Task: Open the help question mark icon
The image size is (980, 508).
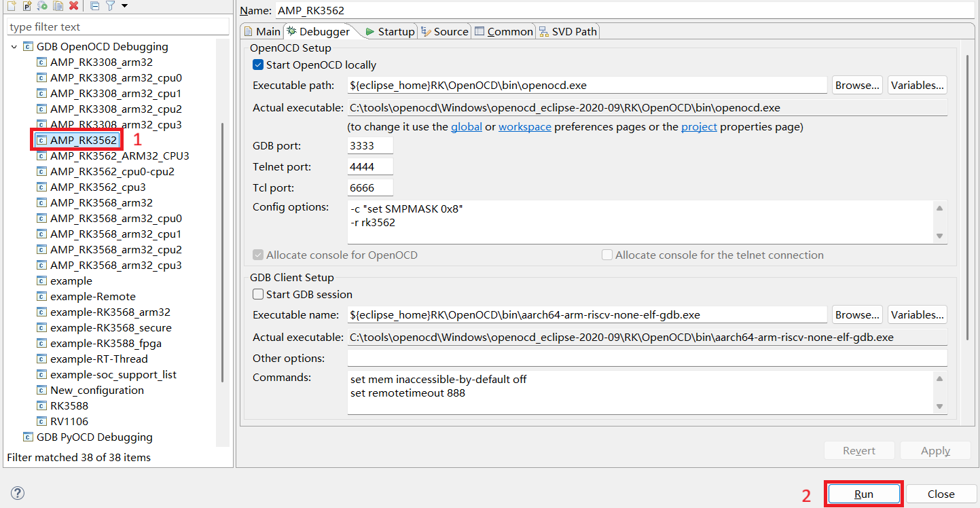Action: 18,493
